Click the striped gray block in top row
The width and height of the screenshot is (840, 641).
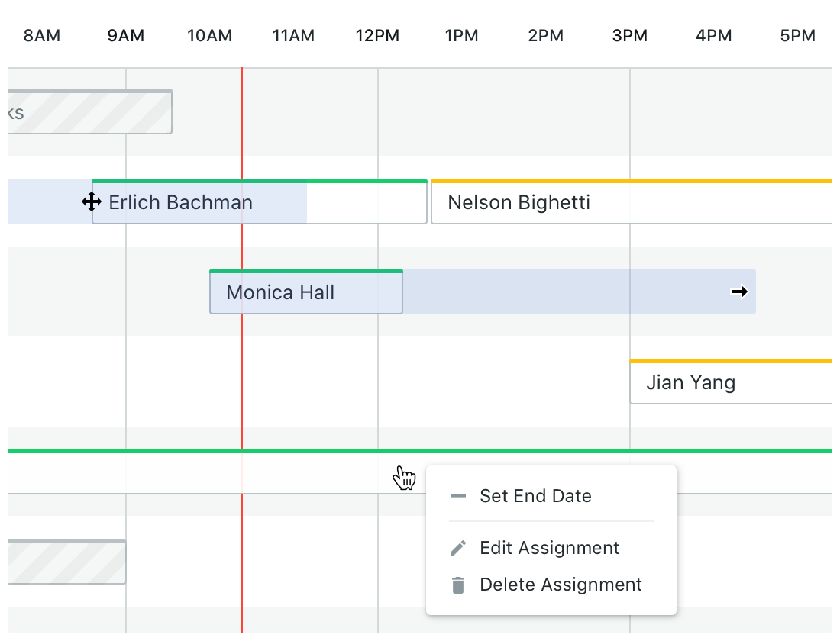(x=90, y=112)
